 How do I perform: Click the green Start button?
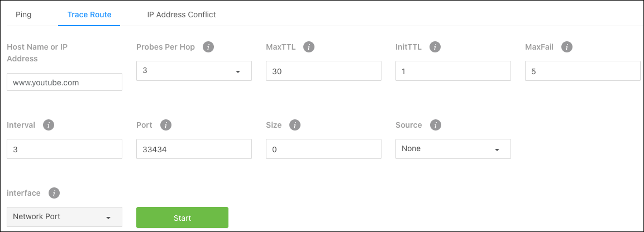182,217
